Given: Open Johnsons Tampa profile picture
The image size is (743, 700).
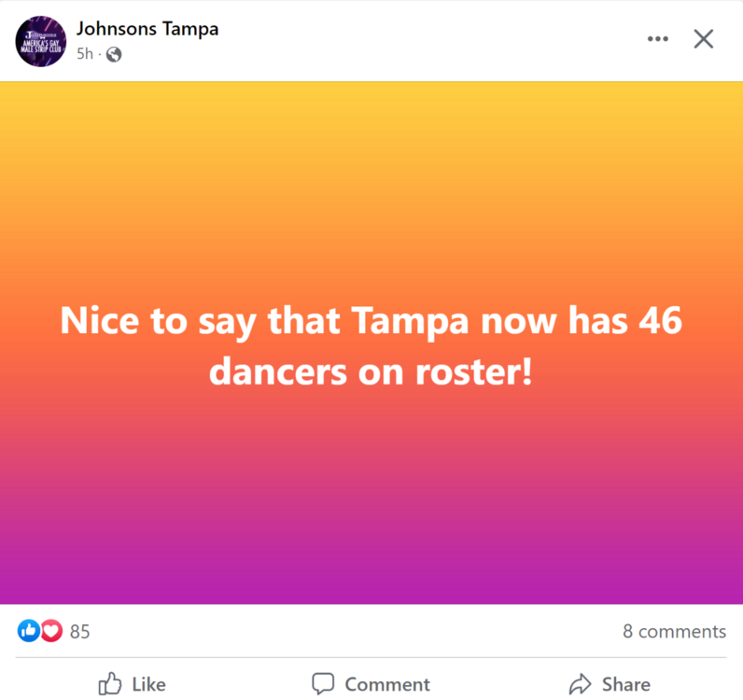Looking at the screenshot, I should 41,40.
